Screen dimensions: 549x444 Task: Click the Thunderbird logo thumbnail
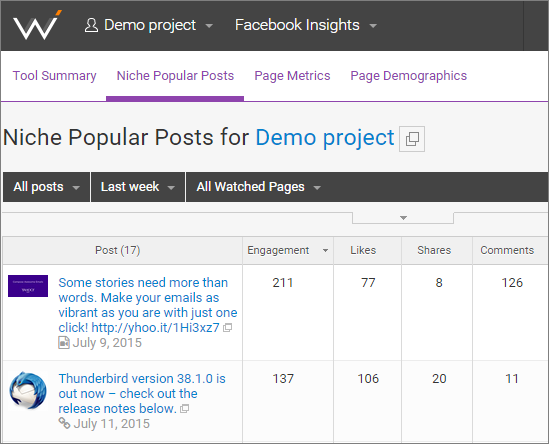pos(28,390)
